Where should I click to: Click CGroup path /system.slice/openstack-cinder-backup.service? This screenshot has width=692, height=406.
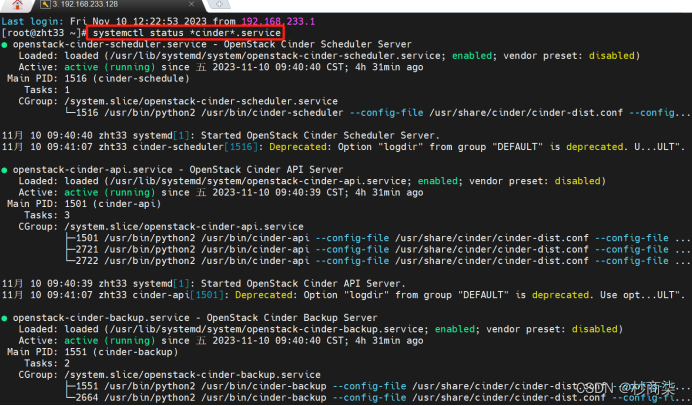pyautogui.click(x=192, y=375)
